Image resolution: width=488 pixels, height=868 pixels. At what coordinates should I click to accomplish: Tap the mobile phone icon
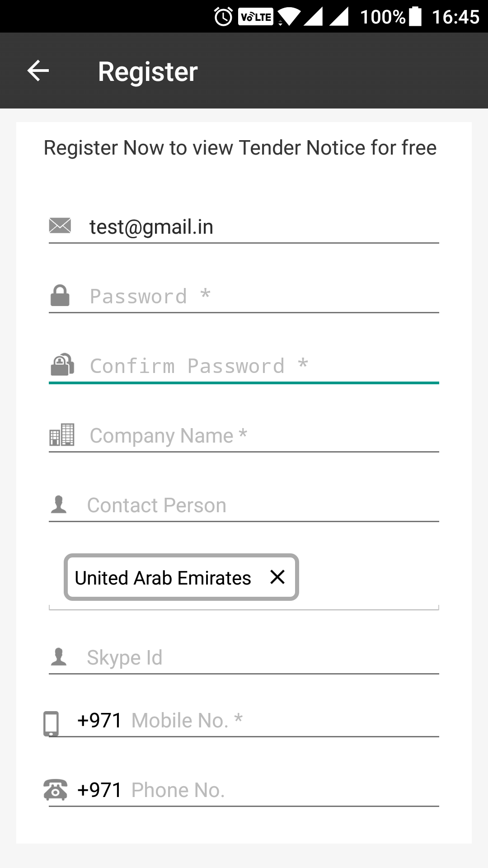click(51, 723)
